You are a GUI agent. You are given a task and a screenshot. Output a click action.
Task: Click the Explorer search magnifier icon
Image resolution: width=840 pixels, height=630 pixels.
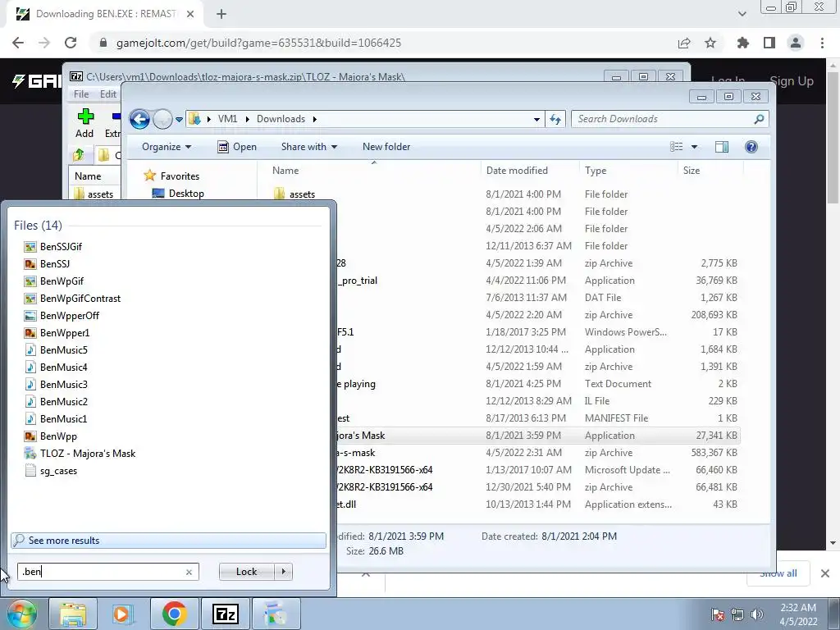click(759, 119)
